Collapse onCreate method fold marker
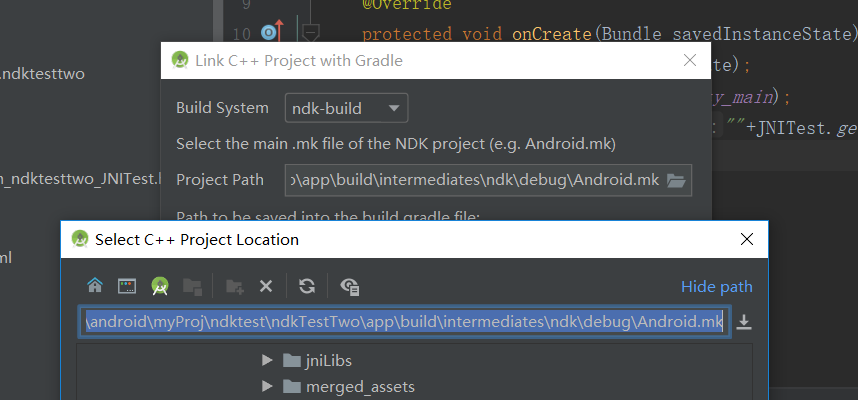Screen dimensions: 858x400 [x=311, y=32]
